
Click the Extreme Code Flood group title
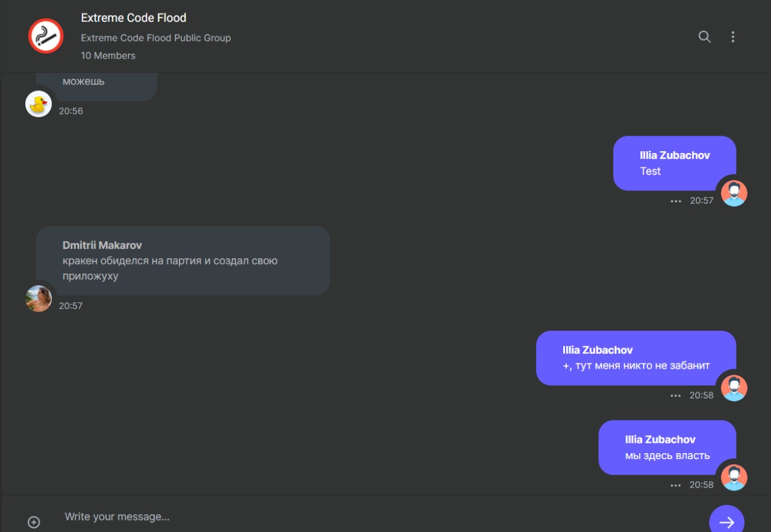tap(134, 17)
